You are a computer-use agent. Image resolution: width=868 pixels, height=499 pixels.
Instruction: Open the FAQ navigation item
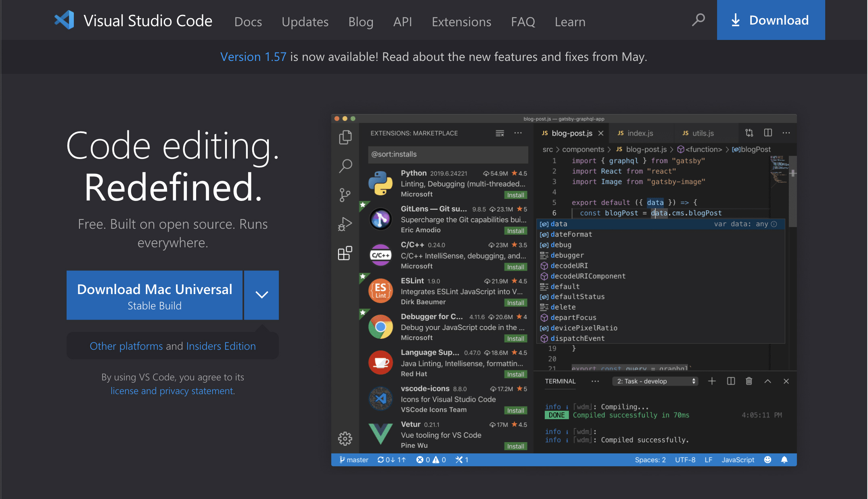pos(523,21)
